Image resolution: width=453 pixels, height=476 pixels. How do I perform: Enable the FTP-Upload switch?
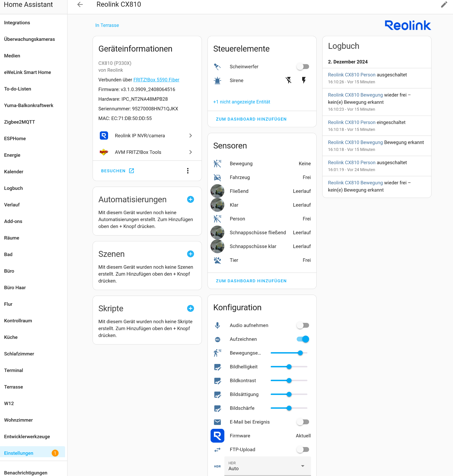[x=303, y=450]
